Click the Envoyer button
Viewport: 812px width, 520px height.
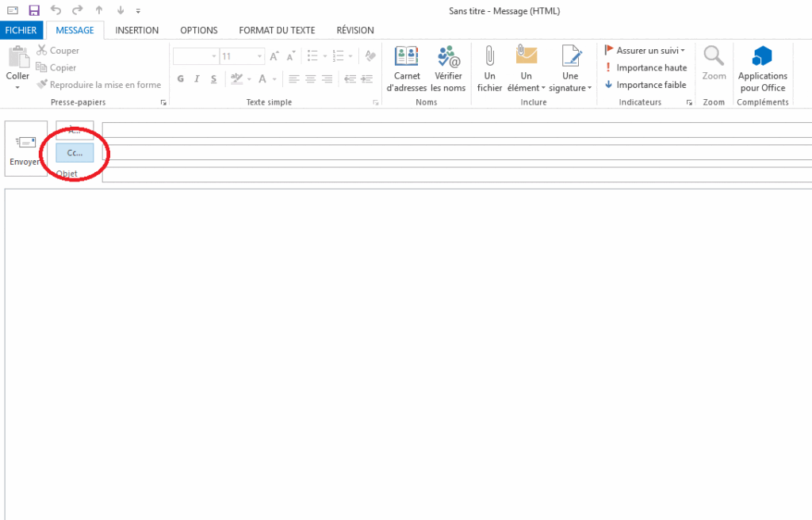pyautogui.click(x=25, y=148)
